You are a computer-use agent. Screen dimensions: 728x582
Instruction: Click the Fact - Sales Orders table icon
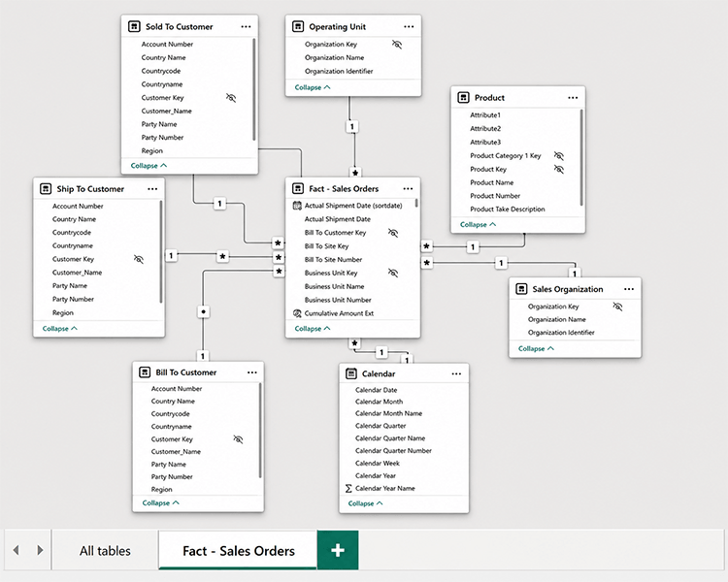click(298, 188)
